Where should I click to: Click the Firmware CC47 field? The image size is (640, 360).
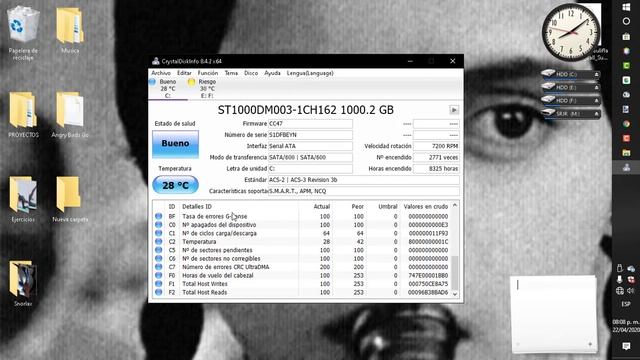point(310,124)
